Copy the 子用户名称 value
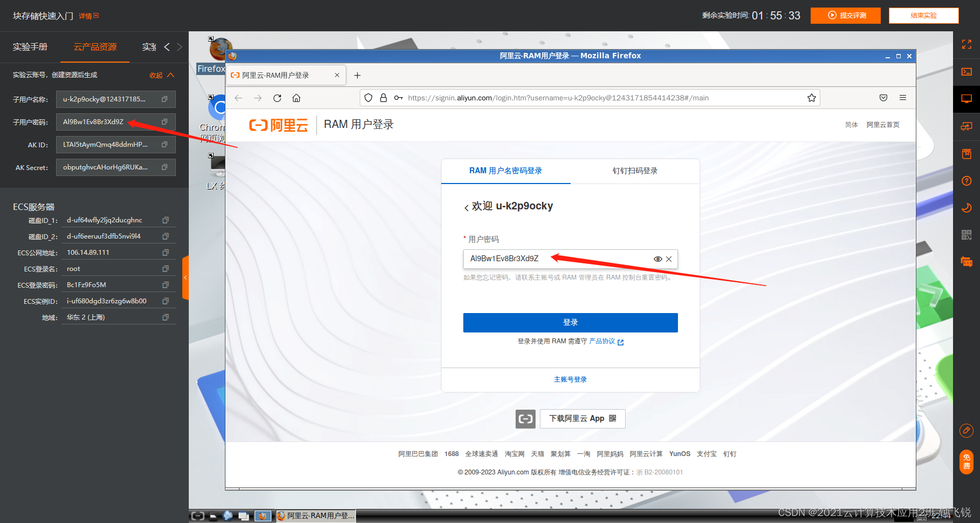The image size is (980, 523). [165, 99]
